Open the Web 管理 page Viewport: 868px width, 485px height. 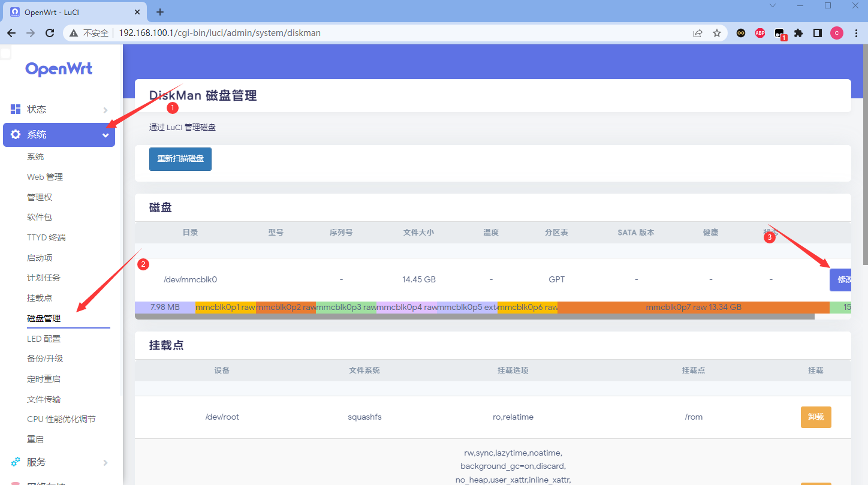45,177
